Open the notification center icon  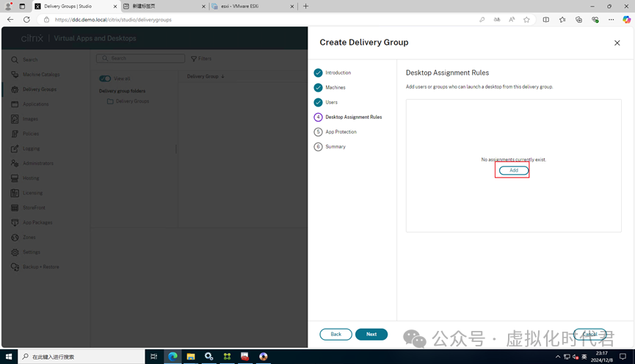click(x=623, y=357)
